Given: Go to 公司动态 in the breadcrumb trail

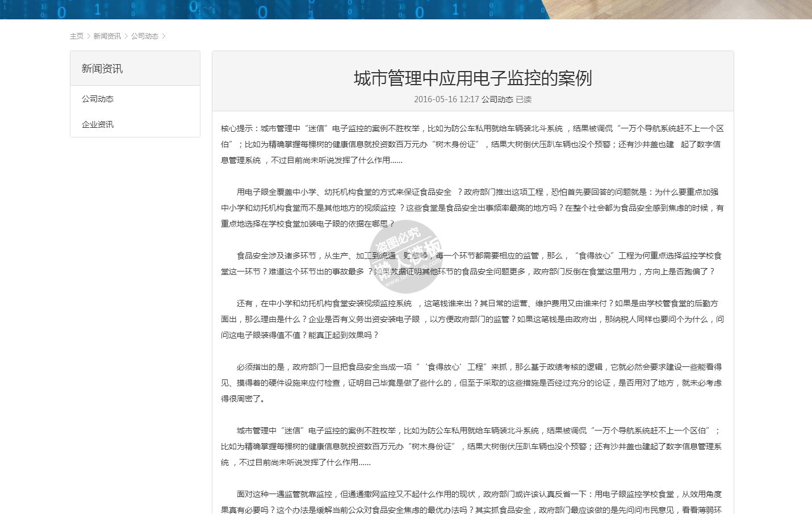Looking at the screenshot, I should (144, 36).
